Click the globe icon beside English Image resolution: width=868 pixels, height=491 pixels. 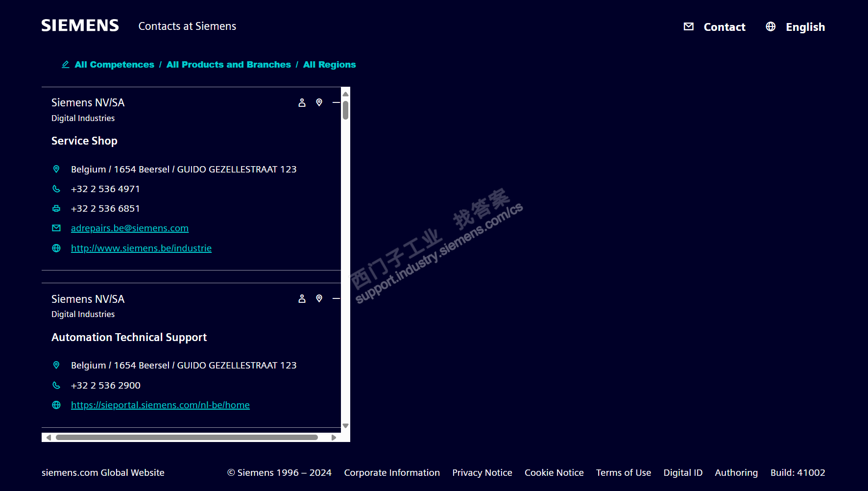771,26
